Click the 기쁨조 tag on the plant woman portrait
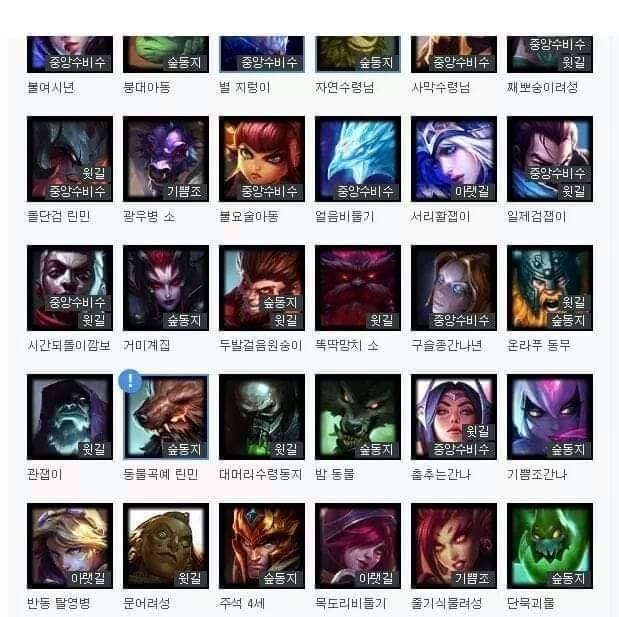The width and height of the screenshot is (619, 617). click(472, 578)
